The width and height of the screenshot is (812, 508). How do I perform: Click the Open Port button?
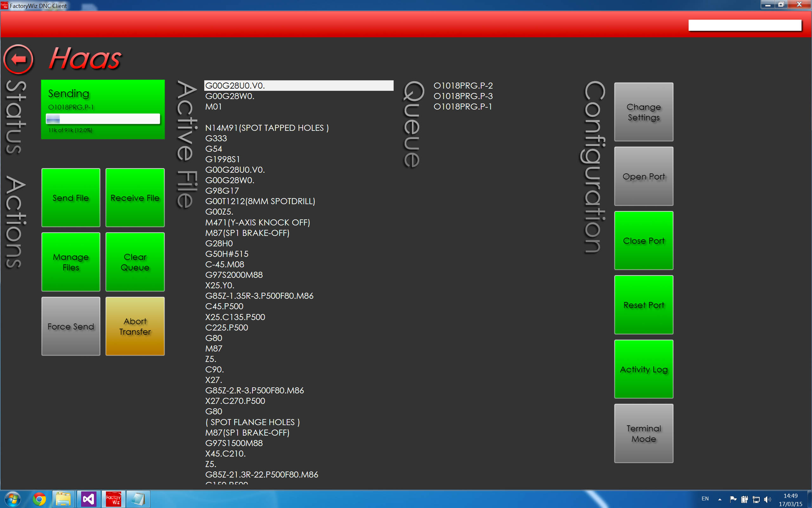click(x=644, y=176)
